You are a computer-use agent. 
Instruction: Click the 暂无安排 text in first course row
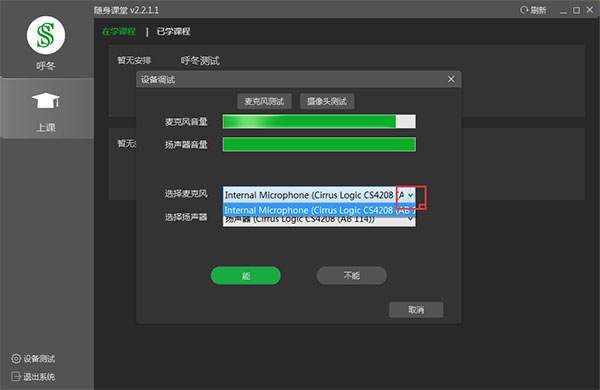pos(134,60)
